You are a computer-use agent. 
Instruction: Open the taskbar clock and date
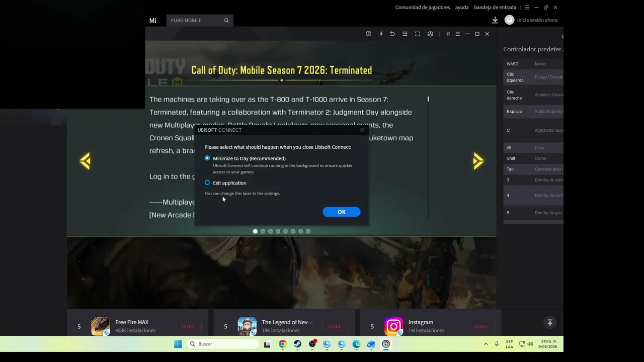click(x=548, y=344)
